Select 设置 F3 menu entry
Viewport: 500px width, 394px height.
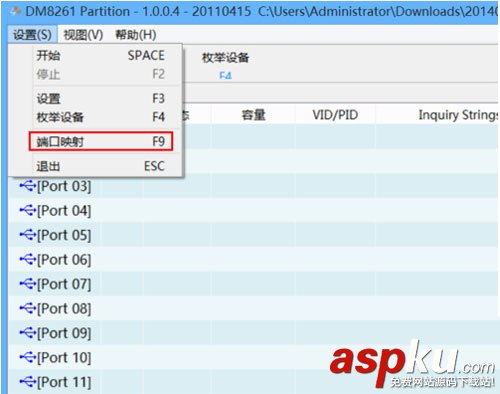click(x=100, y=99)
